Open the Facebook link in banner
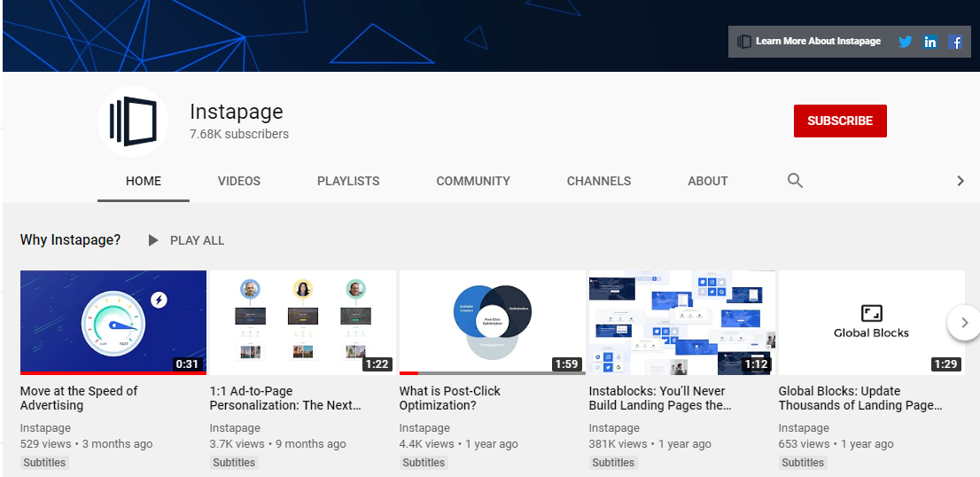Viewport: 980px width, 477px height. point(955,42)
